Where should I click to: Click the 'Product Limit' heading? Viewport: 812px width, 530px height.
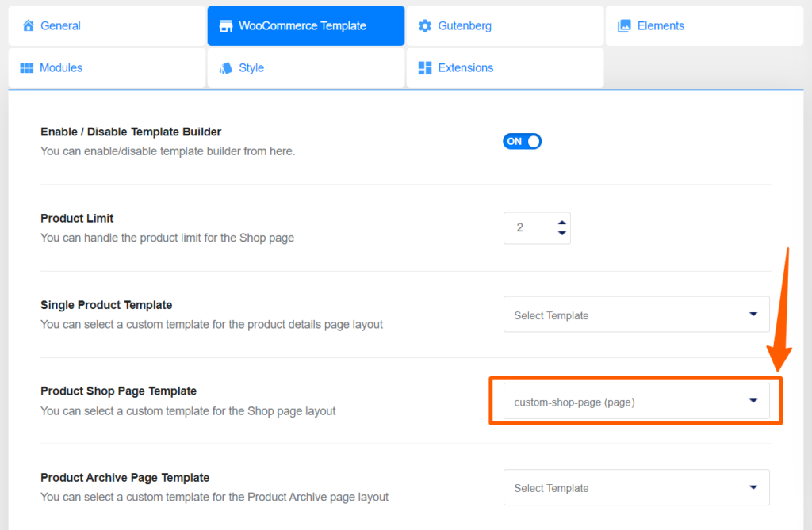[x=77, y=219]
